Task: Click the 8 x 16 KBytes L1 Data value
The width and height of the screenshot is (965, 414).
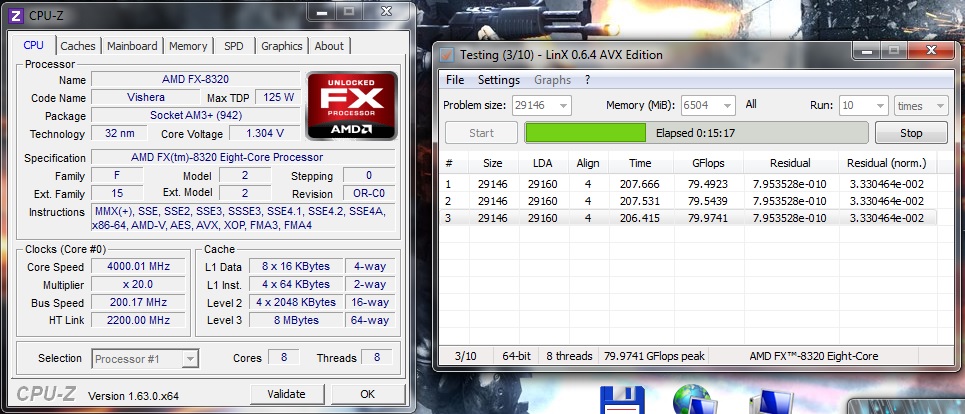Action: (295, 266)
